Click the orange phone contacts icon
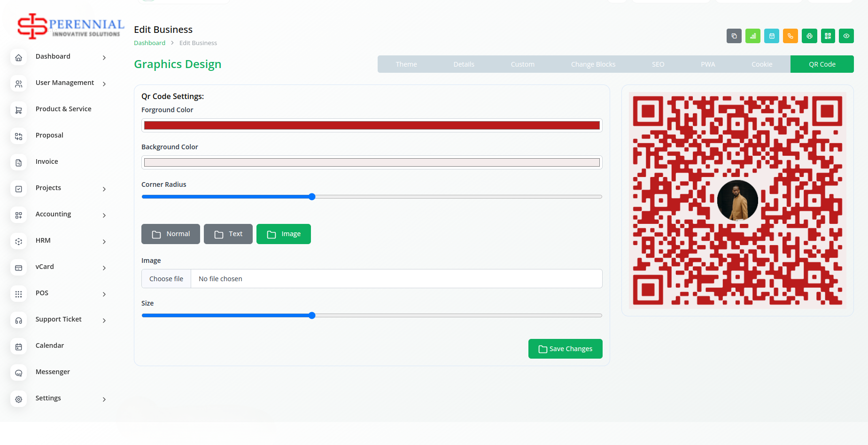Viewport: 868px width, 445px height. [790, 36]
